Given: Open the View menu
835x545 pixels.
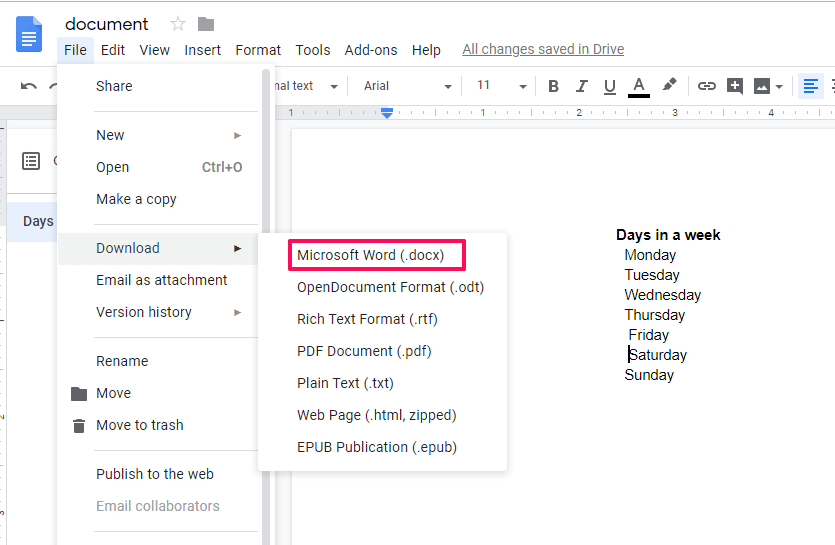Looking at the screenshot, I should pos(154,50).
